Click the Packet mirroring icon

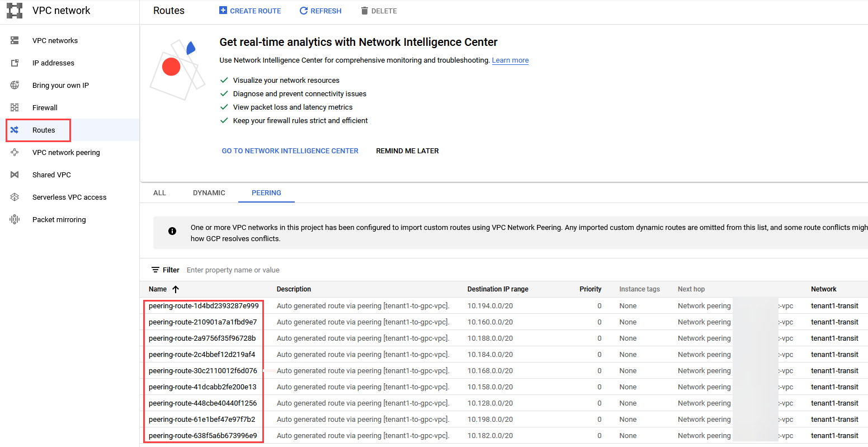tap(15, 219)
